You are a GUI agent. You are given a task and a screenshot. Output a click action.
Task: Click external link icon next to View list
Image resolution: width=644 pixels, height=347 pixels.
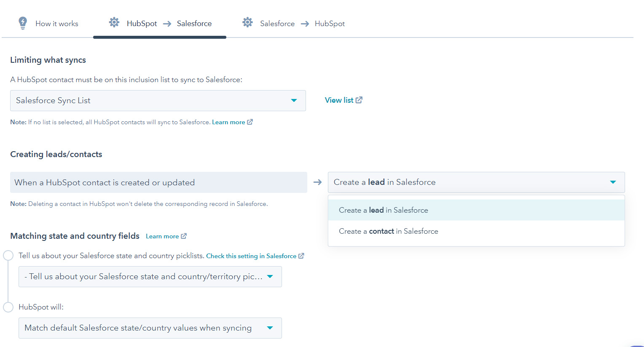[359, 100]
